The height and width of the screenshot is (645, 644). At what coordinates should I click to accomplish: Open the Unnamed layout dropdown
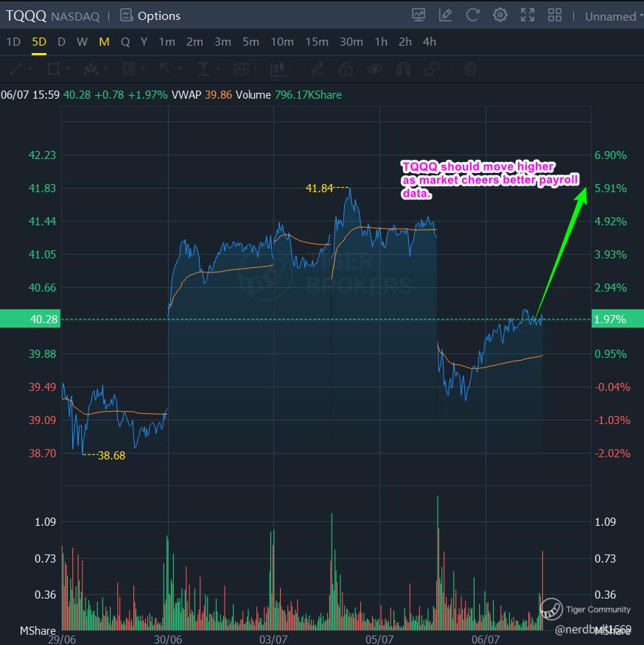click(x=614, y=16)
